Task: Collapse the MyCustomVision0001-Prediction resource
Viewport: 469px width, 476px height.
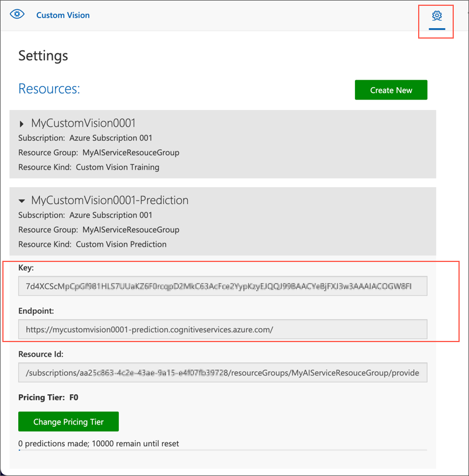Action: pyautogui.click(x=22, y=201)
